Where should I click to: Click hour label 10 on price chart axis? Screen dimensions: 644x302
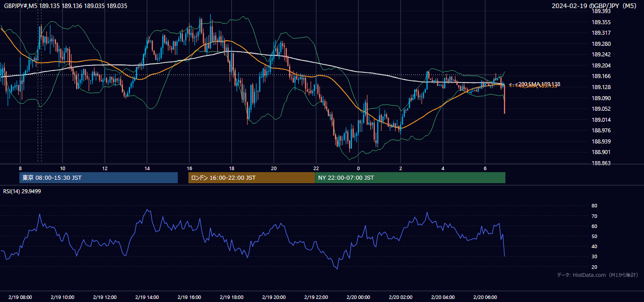coord(62,168)
